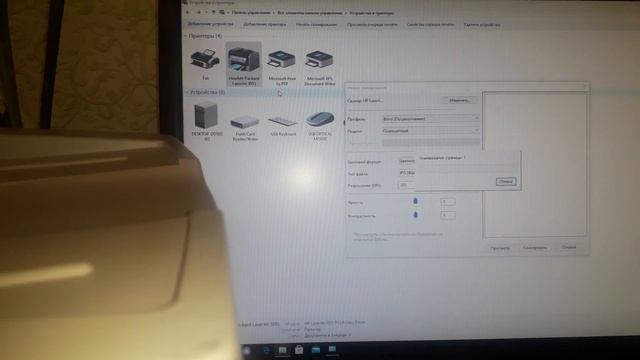Click See what's printing command

pyautogui.click(x=372, y=24)
